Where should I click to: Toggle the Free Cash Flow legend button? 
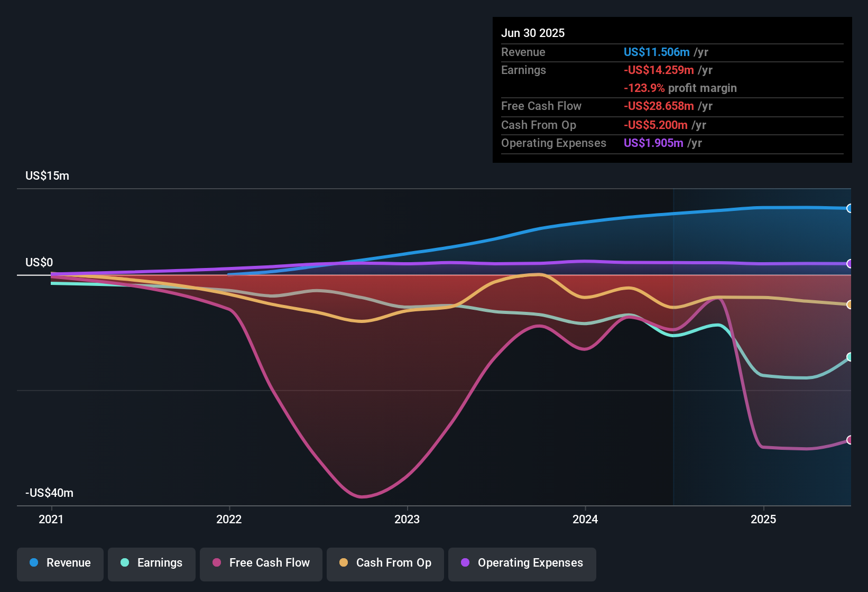(x=261, y=565)
